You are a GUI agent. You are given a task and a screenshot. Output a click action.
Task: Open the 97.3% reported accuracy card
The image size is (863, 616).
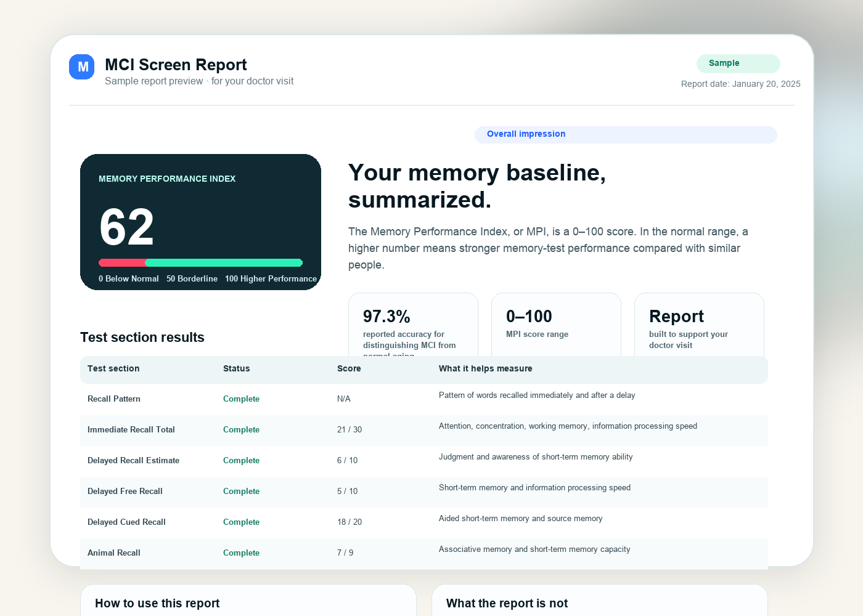(413, 325)
